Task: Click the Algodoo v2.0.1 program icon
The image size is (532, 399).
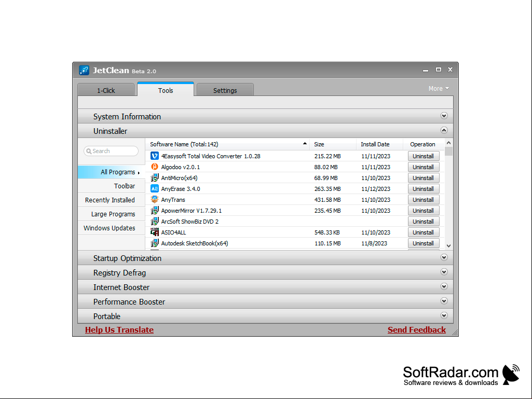Action: click(x=154, y=167)
